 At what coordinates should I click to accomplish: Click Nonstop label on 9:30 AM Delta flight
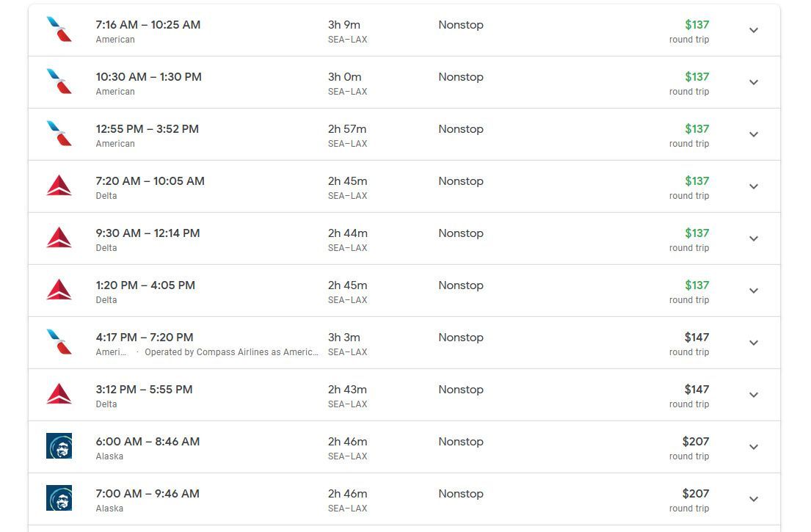(461, 233)
